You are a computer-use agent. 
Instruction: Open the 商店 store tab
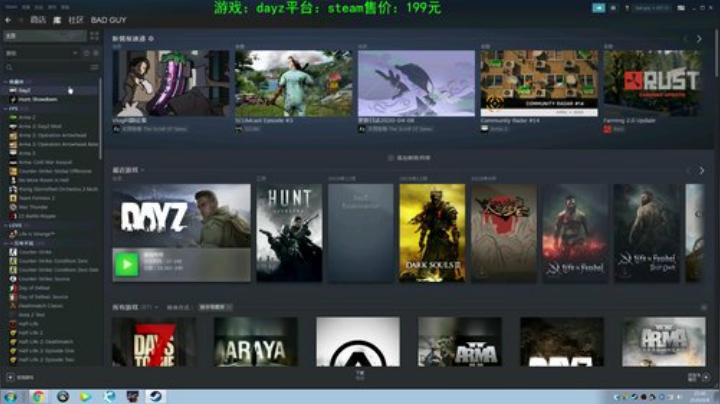tap(38, 20)
